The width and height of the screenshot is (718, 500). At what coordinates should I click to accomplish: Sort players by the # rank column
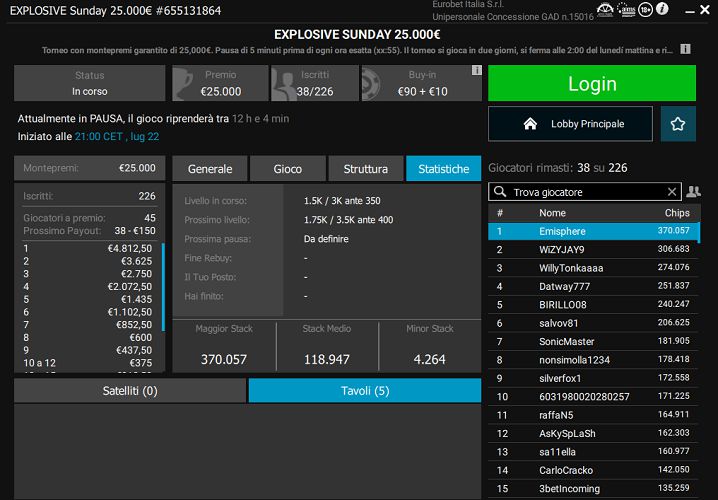tap(500, 213)
